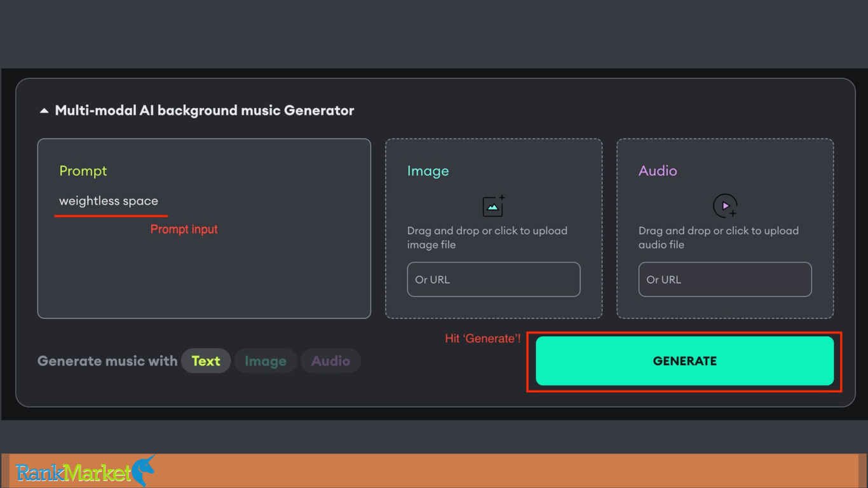
Task: Click the Audio 'Or URL' input field
Action: point(725,280)
